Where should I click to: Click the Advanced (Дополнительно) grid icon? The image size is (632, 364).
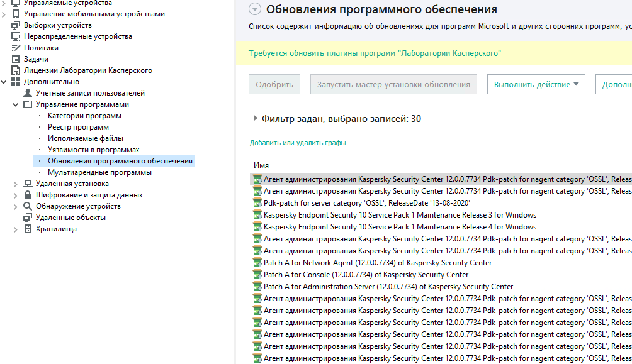click(16, 82)
